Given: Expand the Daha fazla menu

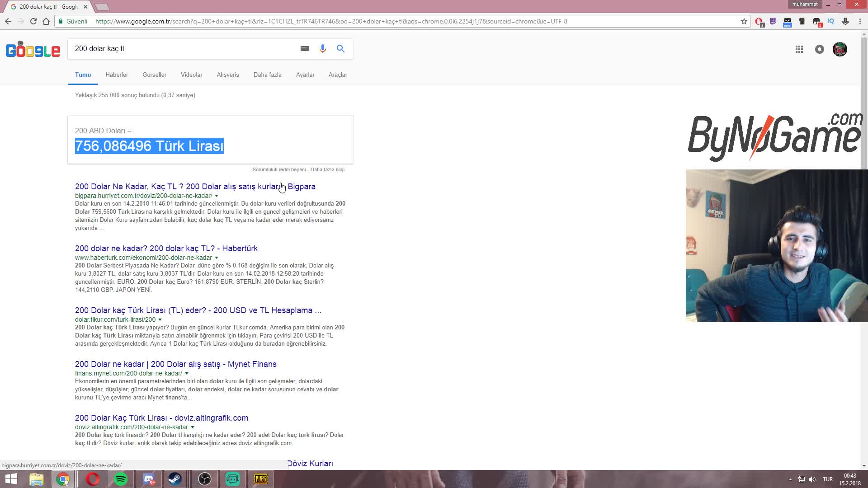Looking at the screenshot, I should coord(267,75).
